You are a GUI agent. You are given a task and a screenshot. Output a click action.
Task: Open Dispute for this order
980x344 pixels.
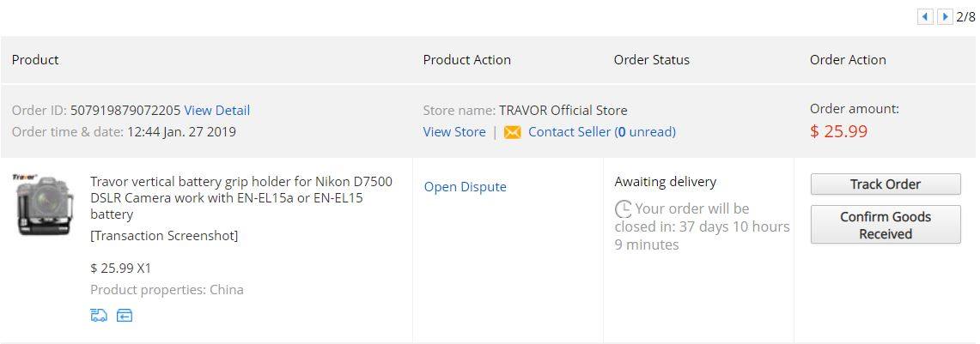click(465, 186)
